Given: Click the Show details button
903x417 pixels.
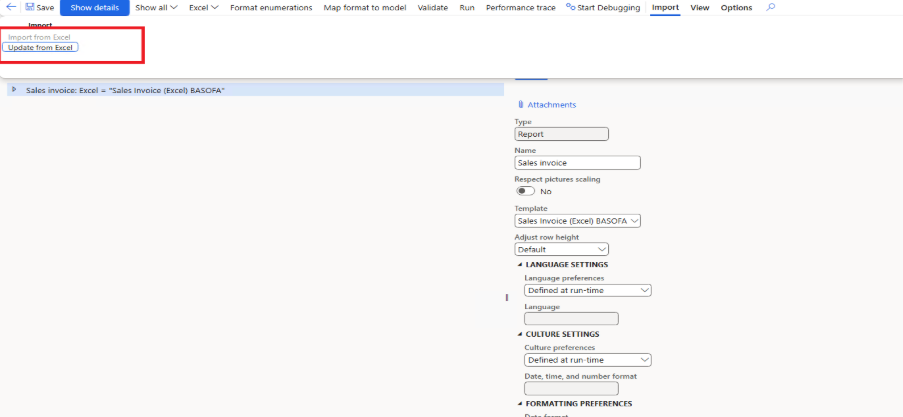Looking at the screenshot, I should coord(94,7).
